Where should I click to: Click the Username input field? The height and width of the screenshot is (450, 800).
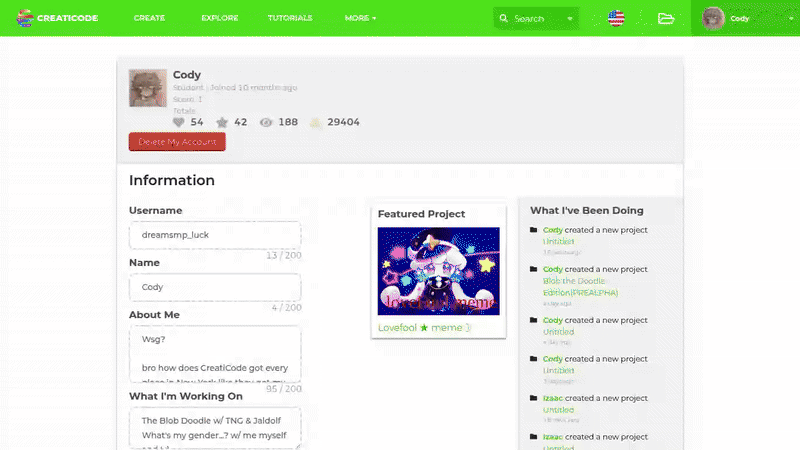pyautogui.click(x=214, y=235)
